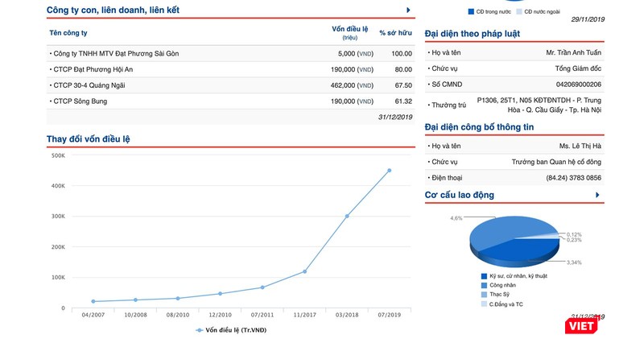Click Công ty TNHH MTV Đạt Phương Sài Gòn
The height and width of the screenshot is (343, 644).
pos(106,53)
